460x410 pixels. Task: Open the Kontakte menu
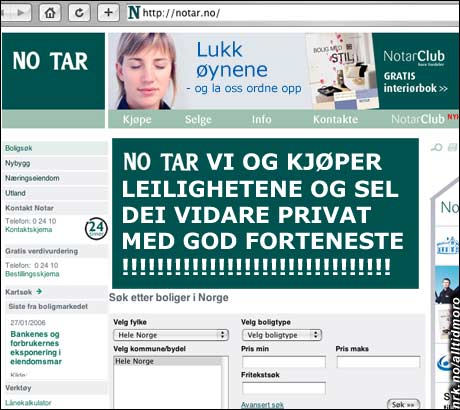coord(336,119)
